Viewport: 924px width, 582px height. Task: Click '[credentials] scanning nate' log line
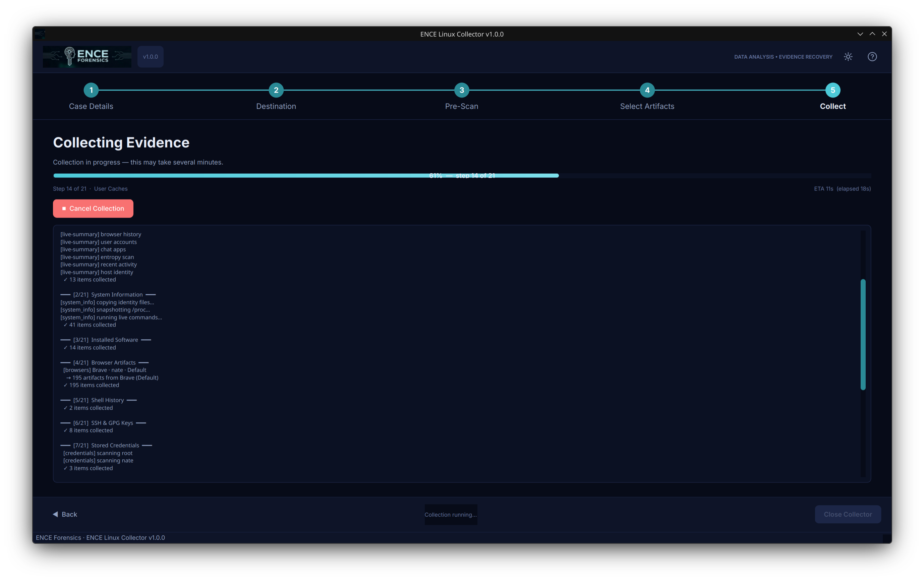click(x=98, y=460)
